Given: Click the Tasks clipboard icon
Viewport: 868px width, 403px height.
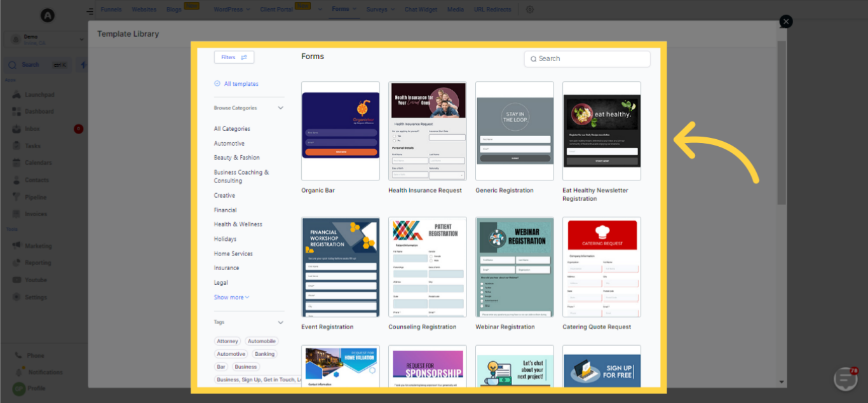Looking at the screenshot, I should point(17,146).
